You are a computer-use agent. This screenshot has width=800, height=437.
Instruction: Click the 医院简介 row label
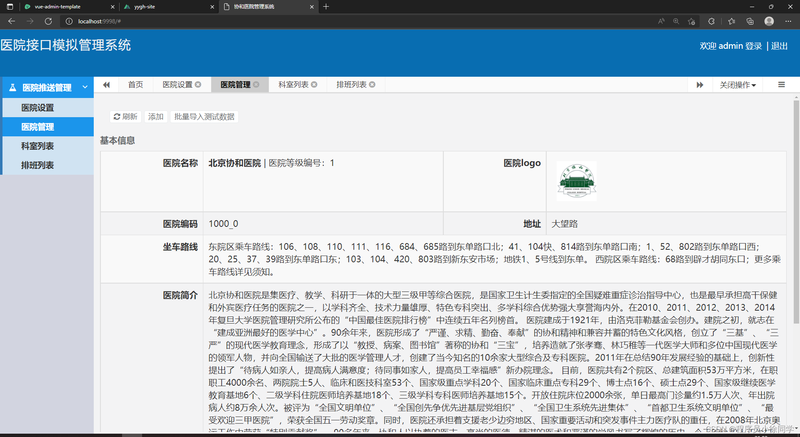click(180, 295)
